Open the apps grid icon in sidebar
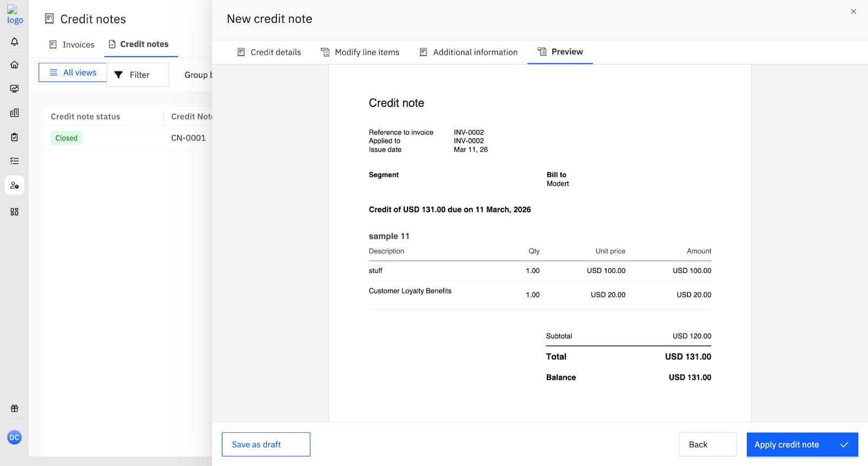868x466 pixels. 15,212
